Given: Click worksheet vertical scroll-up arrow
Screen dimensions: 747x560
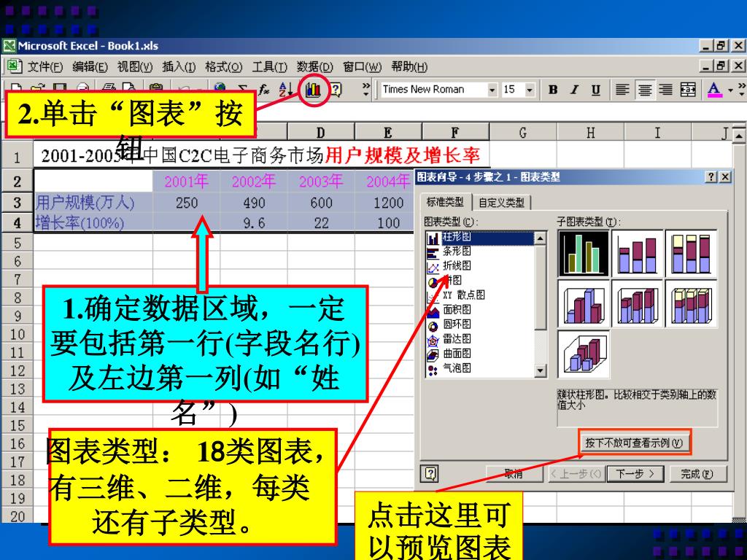Looking at the screenshot, I should 738,136.
